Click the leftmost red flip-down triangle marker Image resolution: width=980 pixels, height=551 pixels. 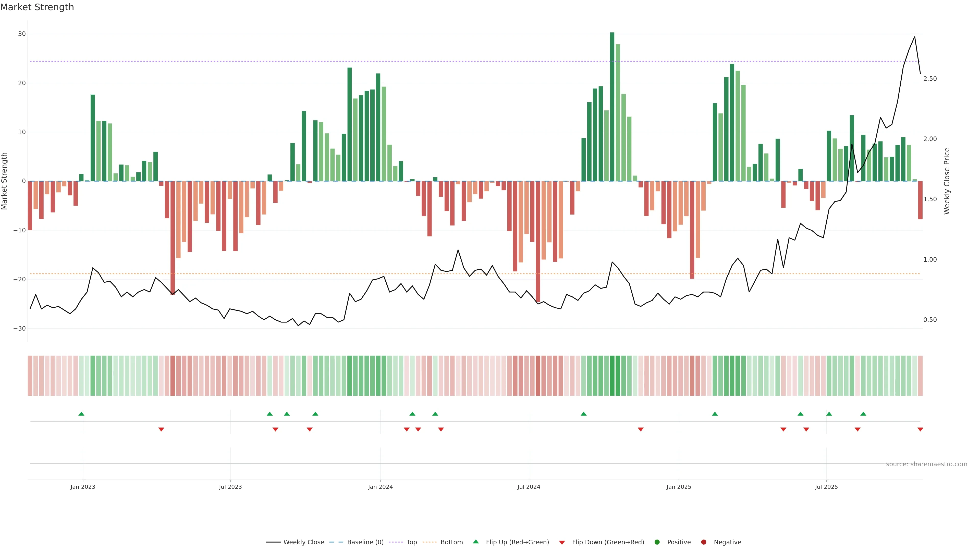tap(161, 429)
